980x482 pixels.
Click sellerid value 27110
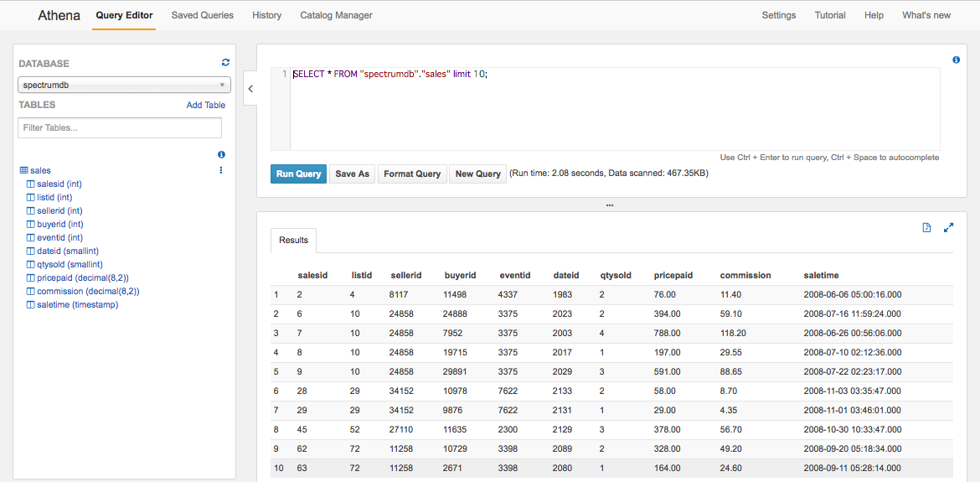pyautogui.click(x=402, y=430)
